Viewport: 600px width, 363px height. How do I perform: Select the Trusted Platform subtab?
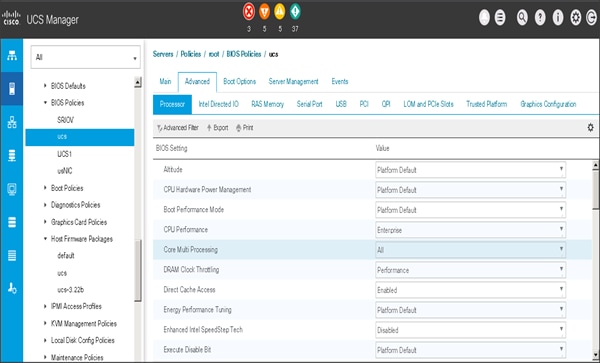click(486, 104)
